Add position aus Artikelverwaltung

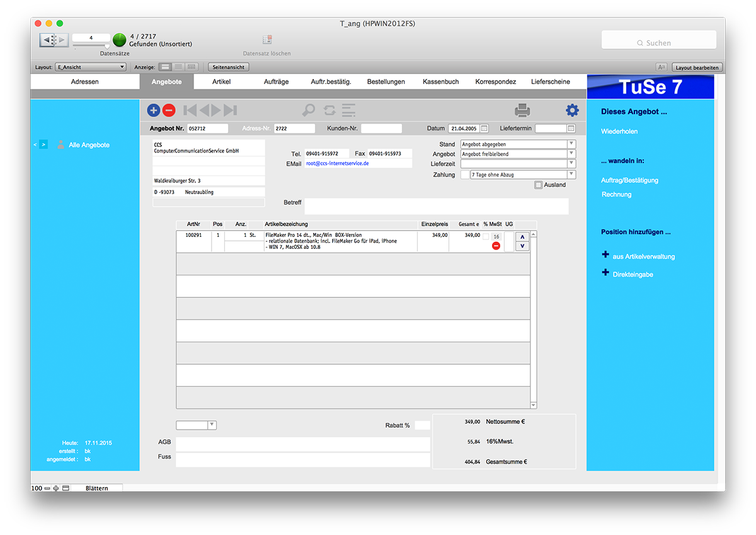click(644, 257)
